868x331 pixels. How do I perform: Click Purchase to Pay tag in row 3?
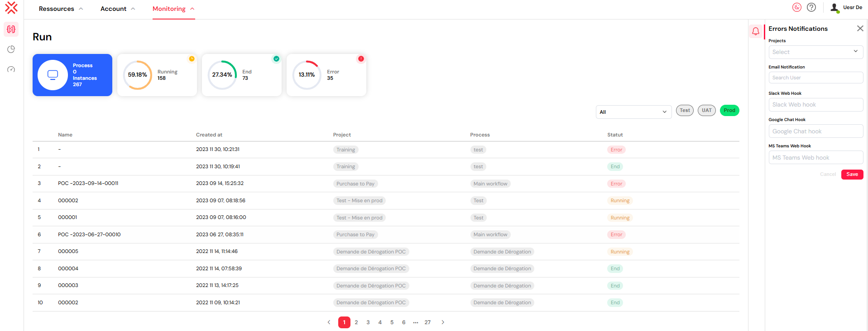355,184
